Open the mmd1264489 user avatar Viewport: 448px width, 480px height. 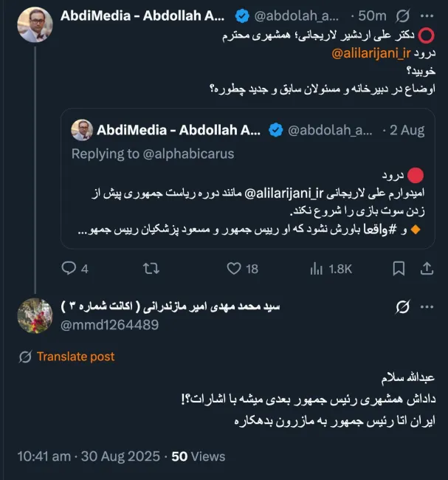tap(35, 316)
